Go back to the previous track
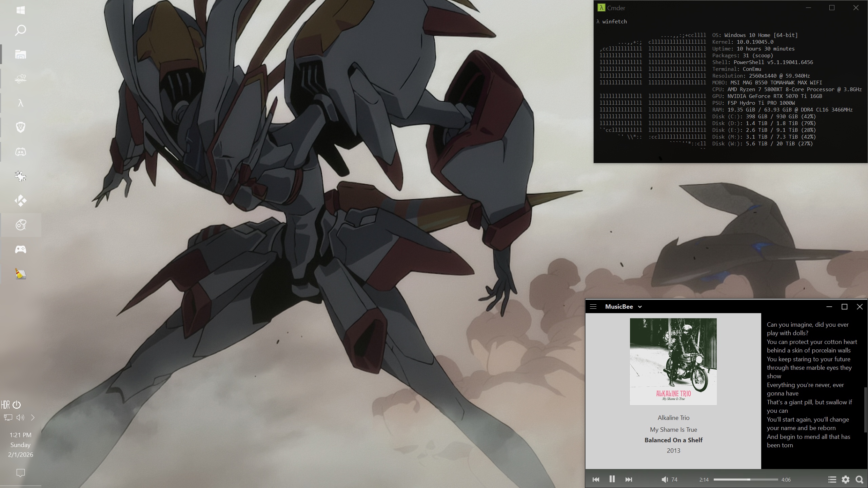868x488 pixels. tap(596, 479)
